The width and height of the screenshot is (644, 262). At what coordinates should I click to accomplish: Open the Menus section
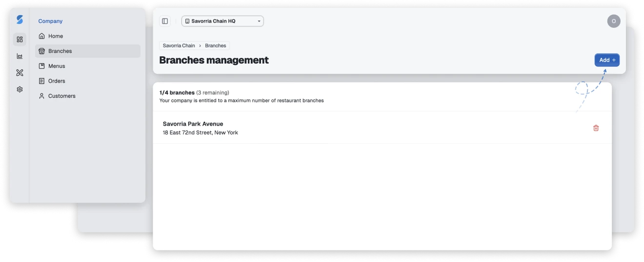tap(57, 66)
